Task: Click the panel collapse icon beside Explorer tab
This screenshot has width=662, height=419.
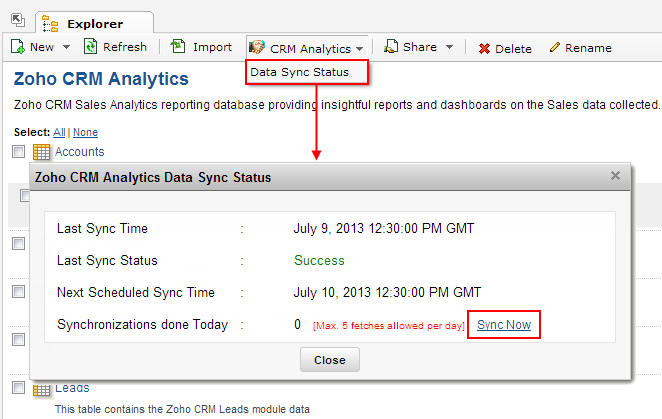Action: pyautogui.click(x=17, y=19)
